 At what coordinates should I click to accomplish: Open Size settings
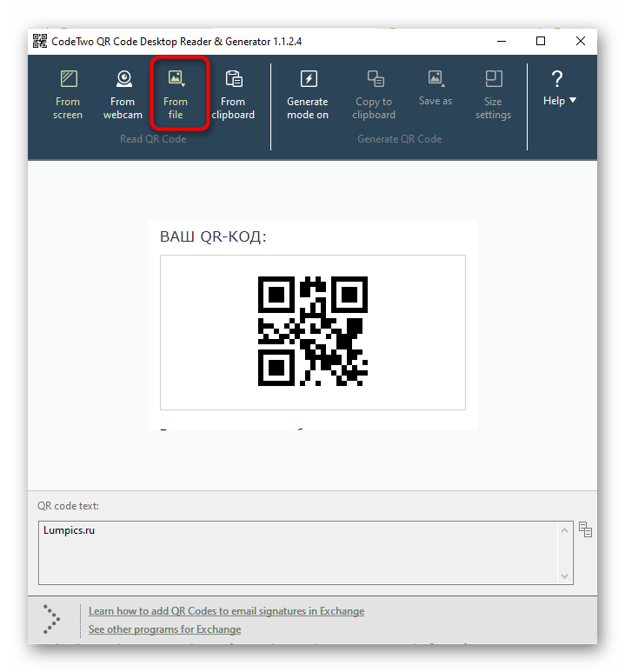(x=493, y=95)
